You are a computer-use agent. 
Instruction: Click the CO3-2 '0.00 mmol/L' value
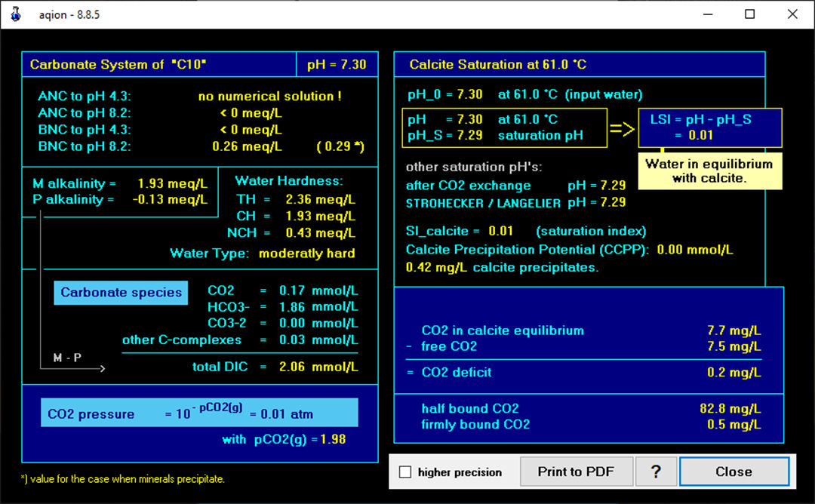pos(318,323)
